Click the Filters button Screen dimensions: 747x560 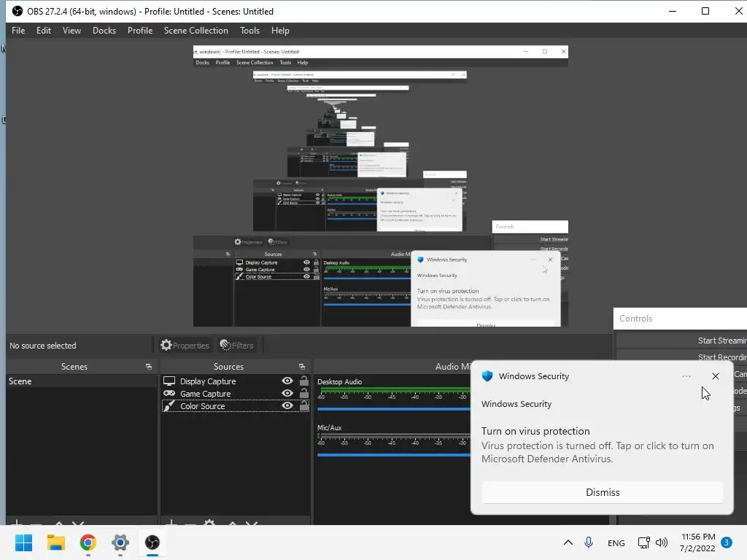pos(237,345)
